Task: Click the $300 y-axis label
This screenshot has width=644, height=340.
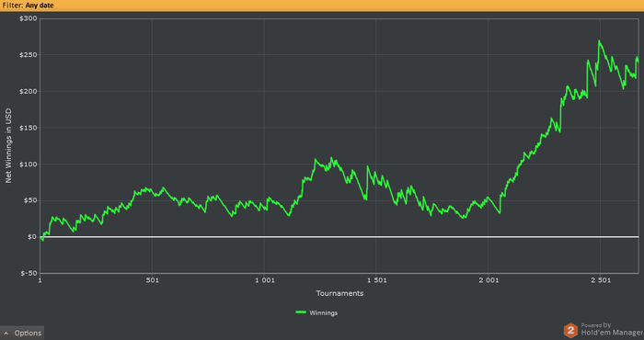Action: [x=28, y=18]
